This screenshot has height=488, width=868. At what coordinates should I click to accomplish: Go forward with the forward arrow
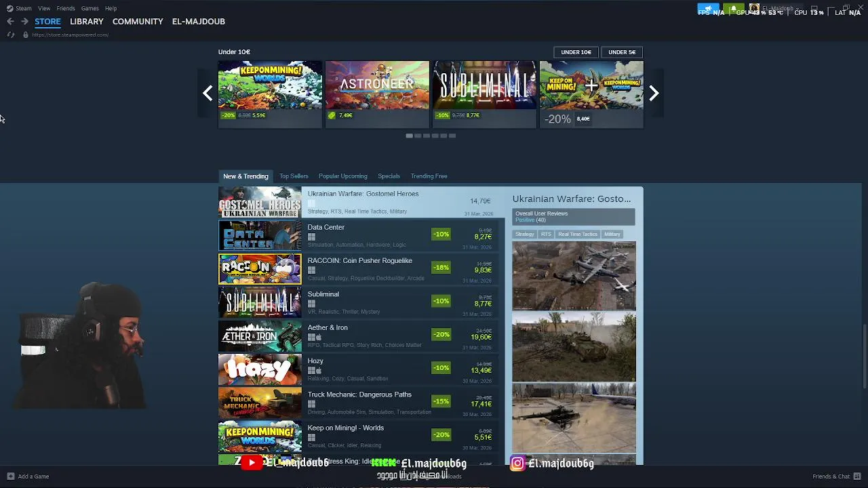pos(24,22)
